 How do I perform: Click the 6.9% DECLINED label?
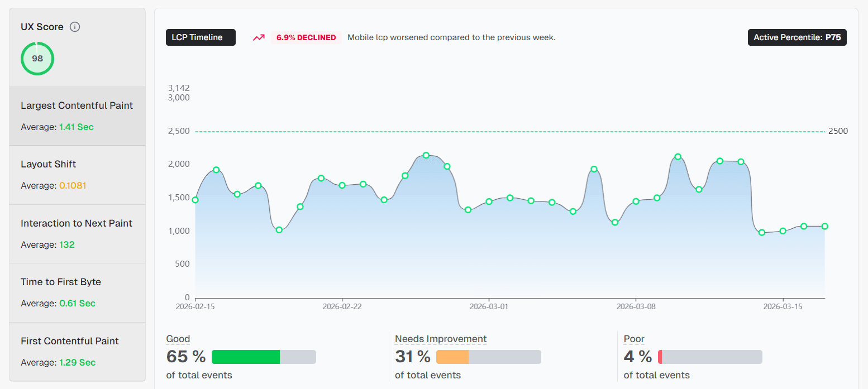306,37
